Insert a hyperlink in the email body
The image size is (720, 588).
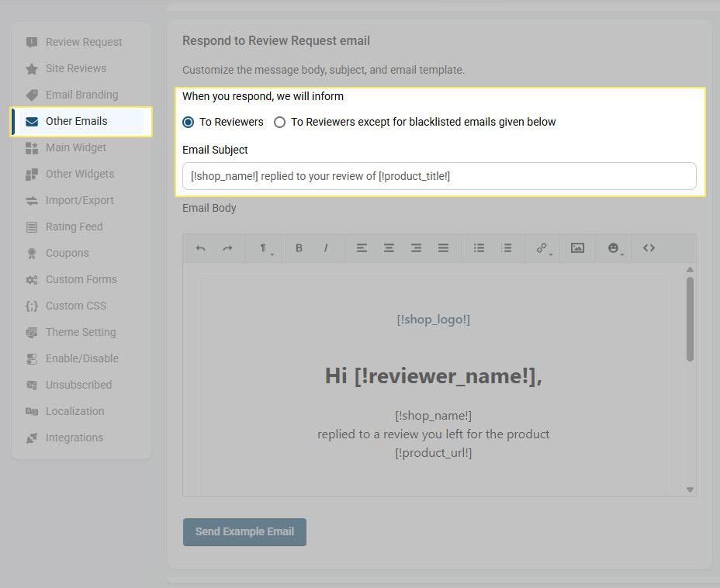coord(540,247)
